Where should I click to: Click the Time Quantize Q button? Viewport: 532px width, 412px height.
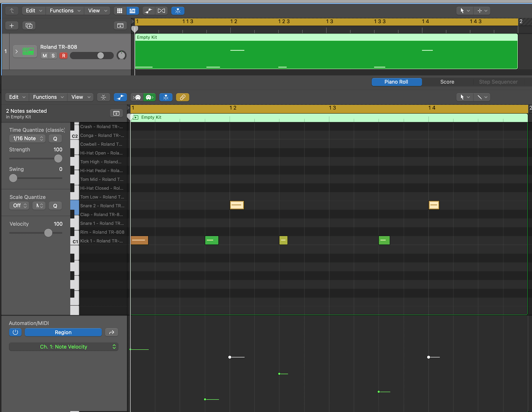(55, 138)
